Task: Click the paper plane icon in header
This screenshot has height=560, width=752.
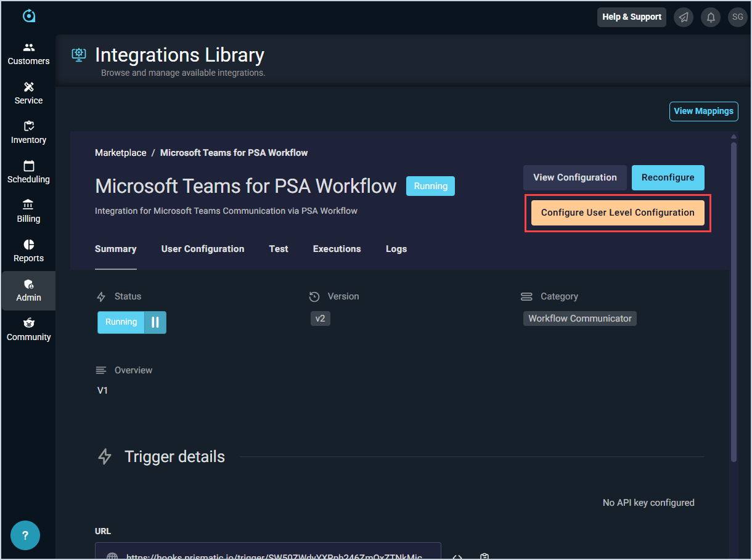Action: click(x=683, y=17)
